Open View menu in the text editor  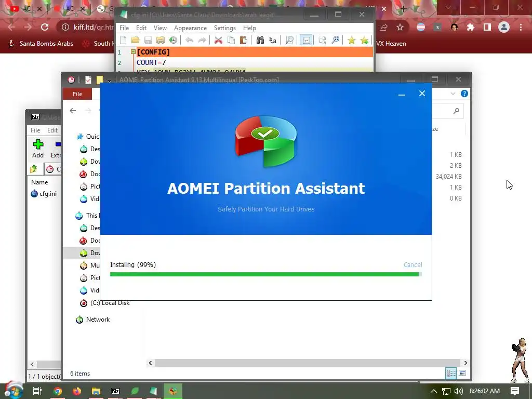click(160, 28)
